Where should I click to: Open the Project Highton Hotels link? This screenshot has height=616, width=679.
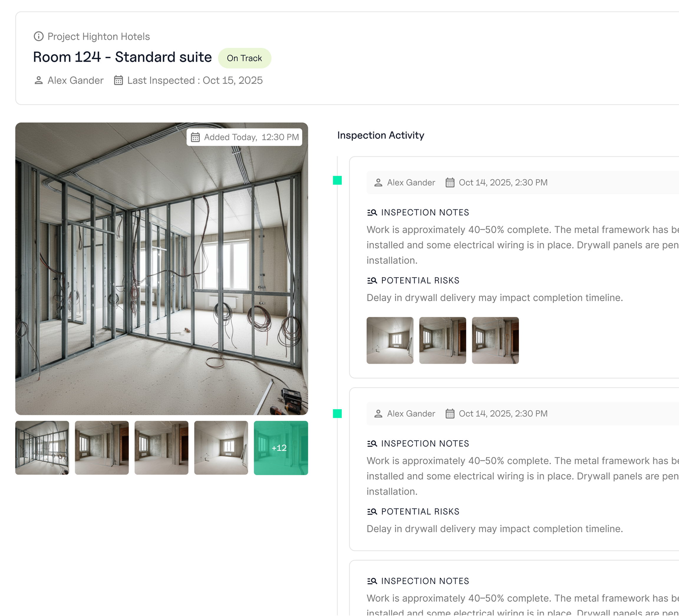99,36
